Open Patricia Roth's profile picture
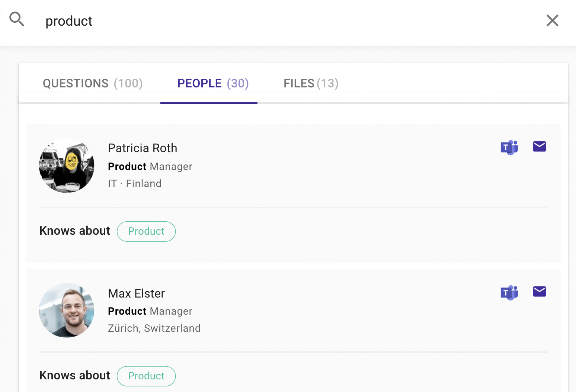Screen dimensions: 576x392 (67, 166)
